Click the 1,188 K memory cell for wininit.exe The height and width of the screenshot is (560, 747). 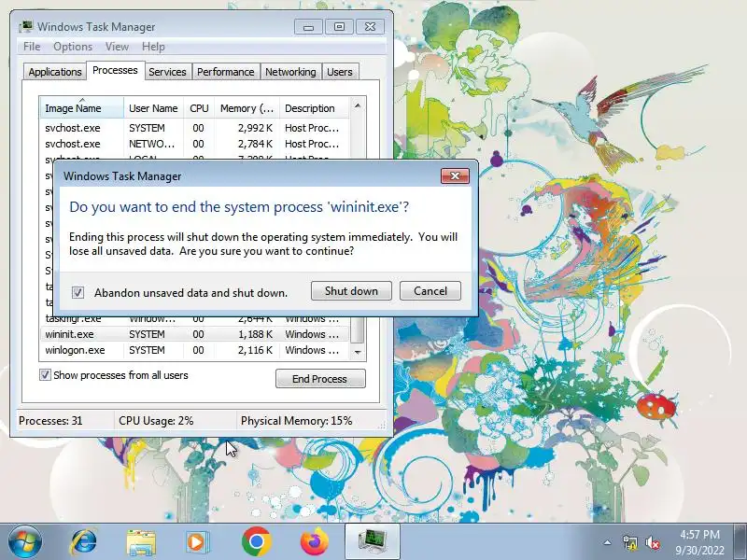coord(255,334)
